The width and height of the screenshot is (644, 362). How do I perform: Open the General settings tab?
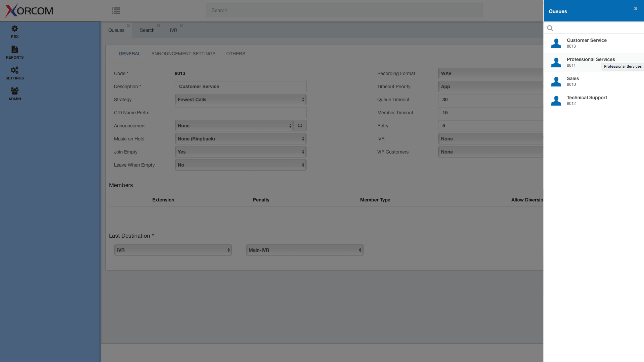[129, 54]
